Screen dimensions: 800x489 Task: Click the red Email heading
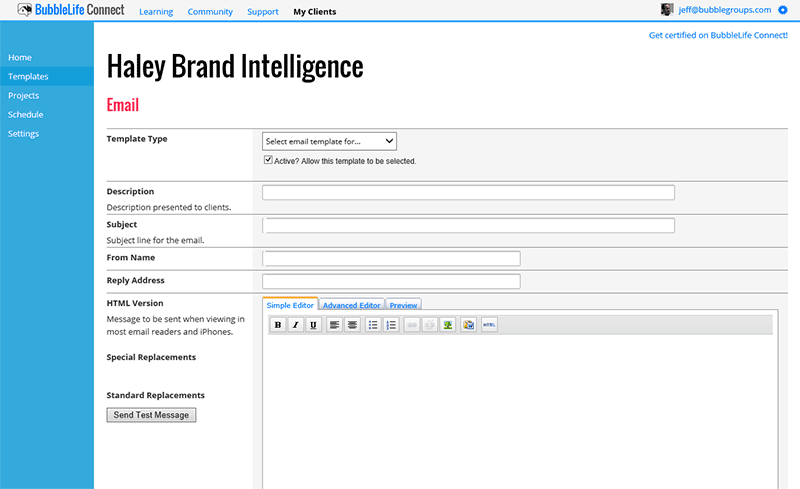pos(122,105)
